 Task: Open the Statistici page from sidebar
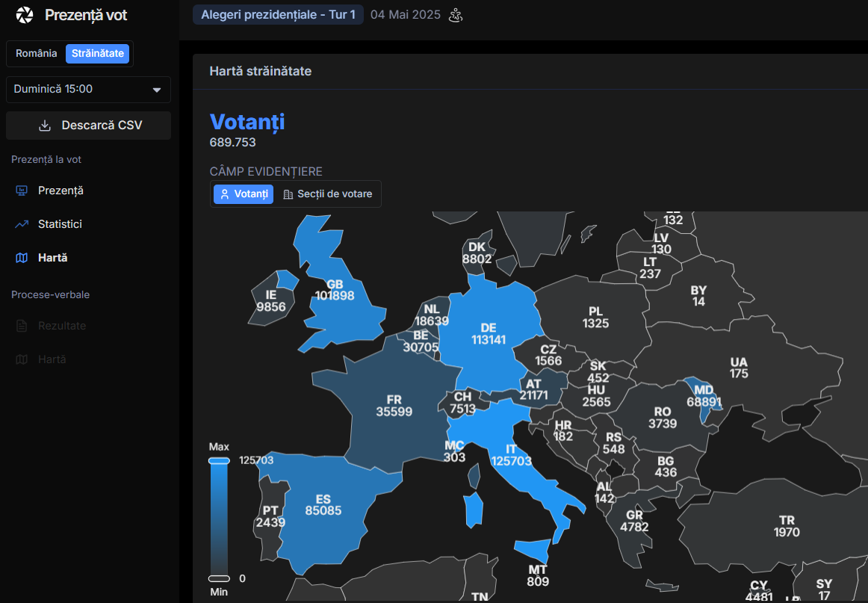[60, 224]
